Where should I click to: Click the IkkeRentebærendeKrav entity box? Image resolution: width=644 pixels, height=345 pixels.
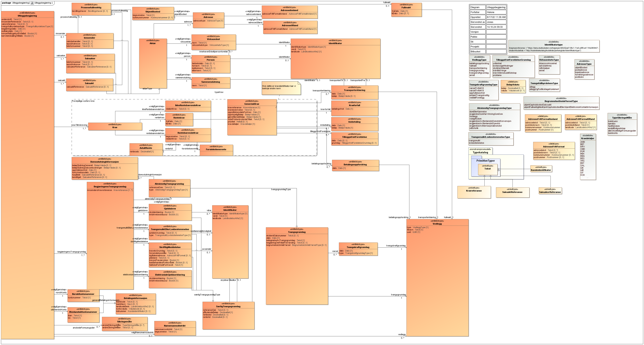click(x=188, y=106)
